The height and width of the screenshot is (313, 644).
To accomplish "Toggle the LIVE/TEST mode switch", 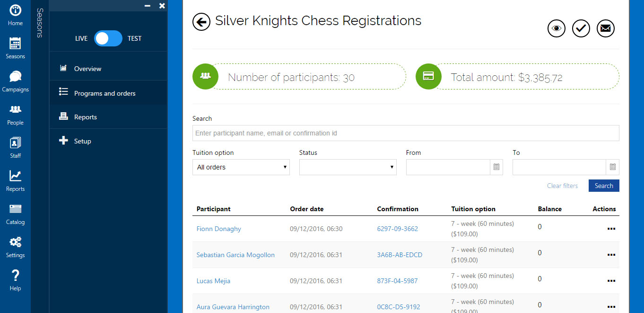I will [108, 38].
